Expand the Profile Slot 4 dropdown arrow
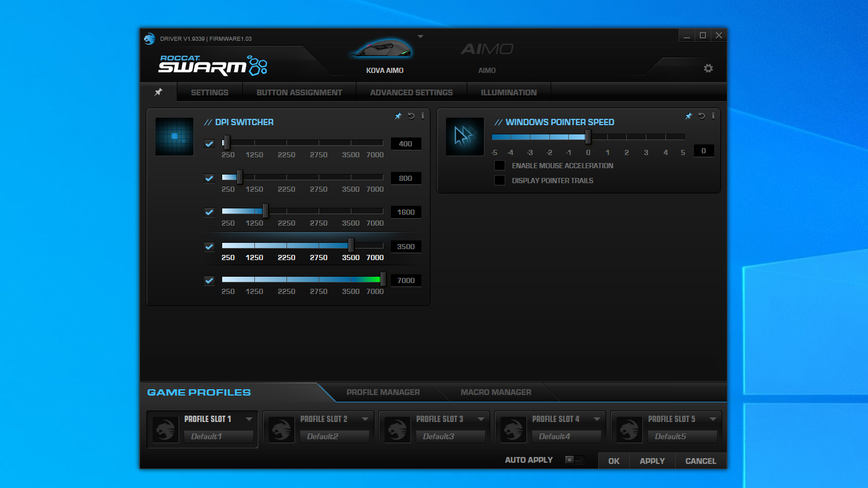The width and height of the screenshot is (868, 488). (597, 419)
